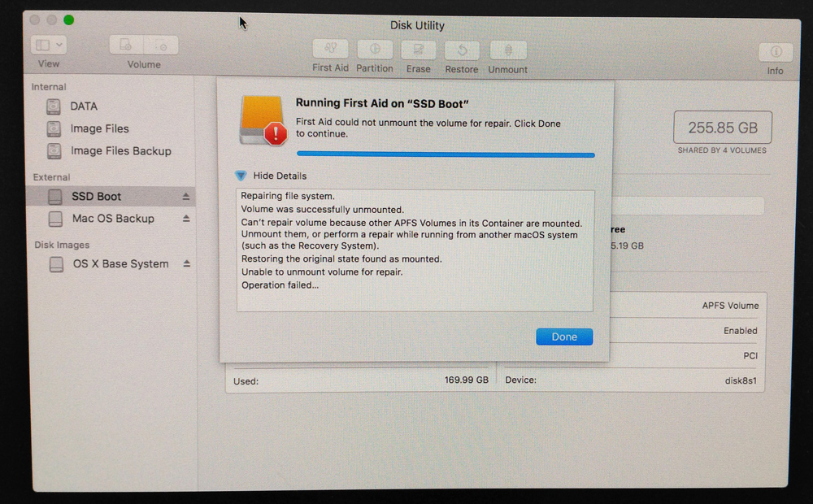Click the Image Files Backup disk icon
Image resolution: width=813 pixels, height=504 pixels.
[54, 151]
